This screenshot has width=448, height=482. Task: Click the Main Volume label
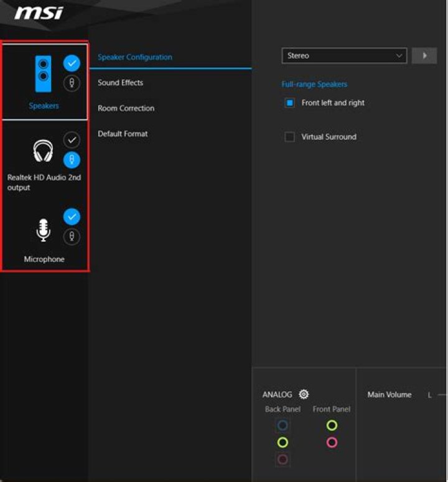click(x=390, y=394)
